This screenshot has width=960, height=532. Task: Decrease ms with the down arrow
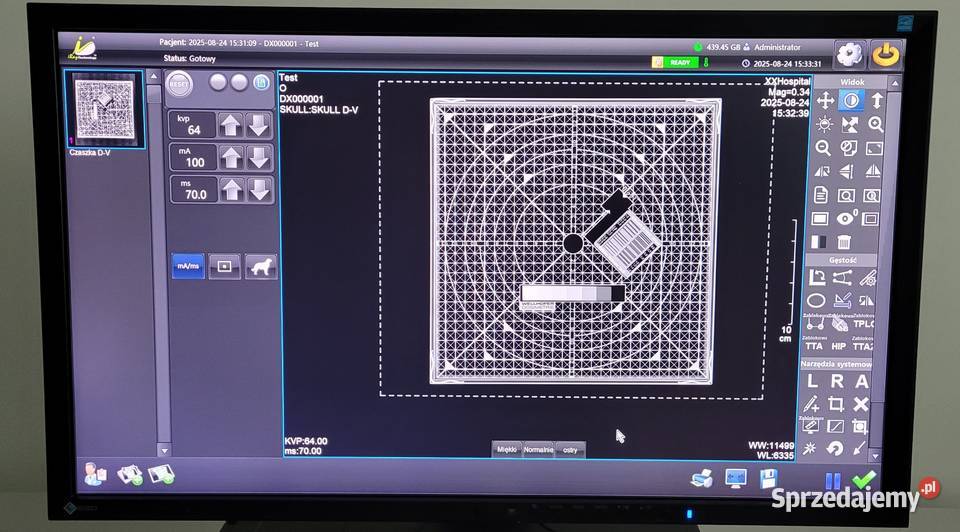point(260,190)
